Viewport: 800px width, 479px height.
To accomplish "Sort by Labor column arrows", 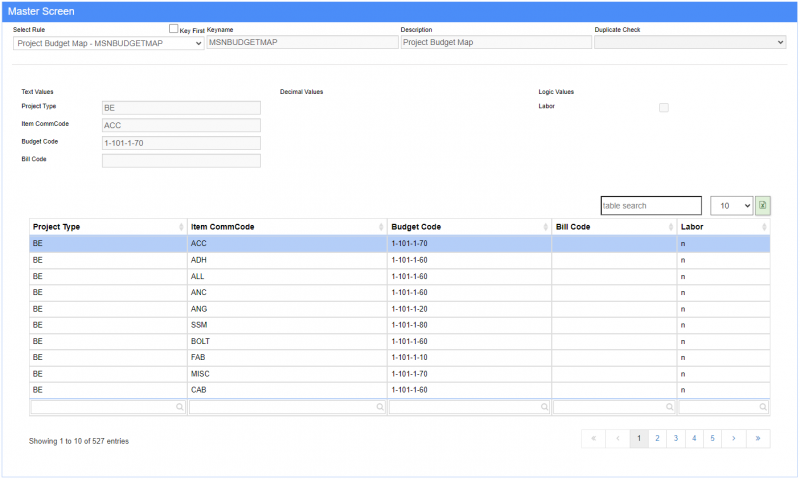I will (x=764, y=227).
